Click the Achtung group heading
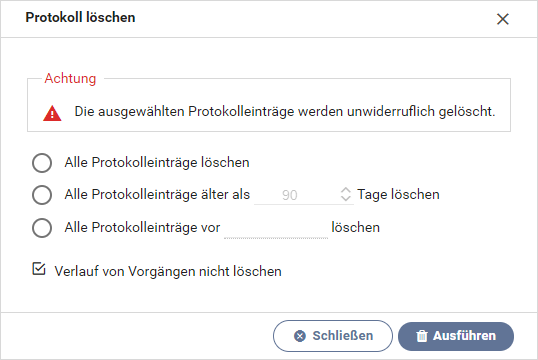 pyautogui.click(x=70, y=79)
